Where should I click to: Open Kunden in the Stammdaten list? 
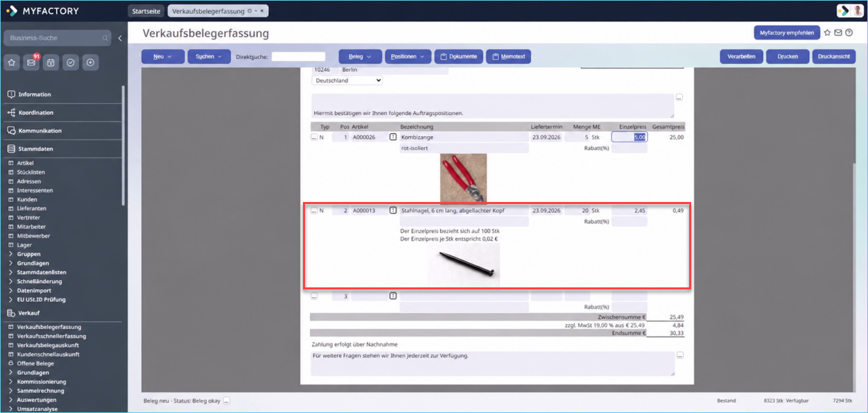pos(27,199)
